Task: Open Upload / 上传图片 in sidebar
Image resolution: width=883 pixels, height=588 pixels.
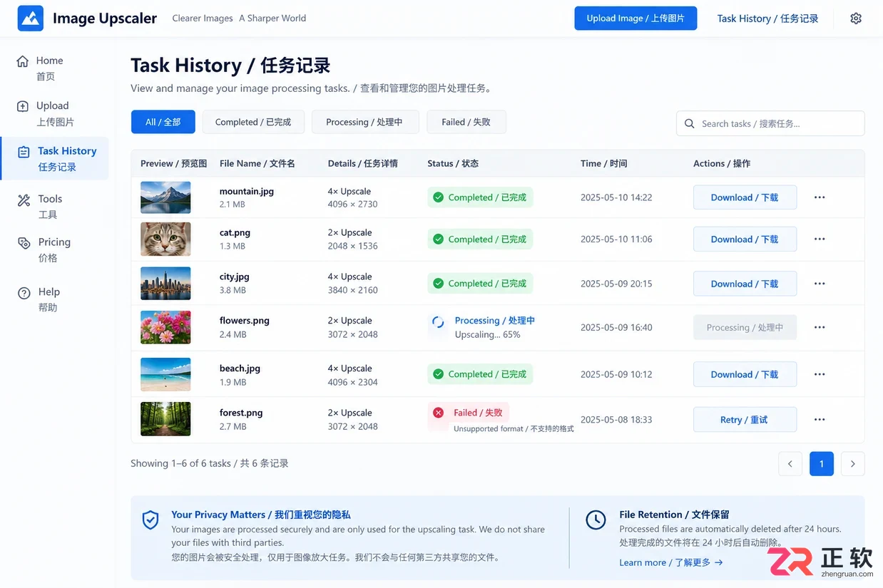Action: [56, 113]
